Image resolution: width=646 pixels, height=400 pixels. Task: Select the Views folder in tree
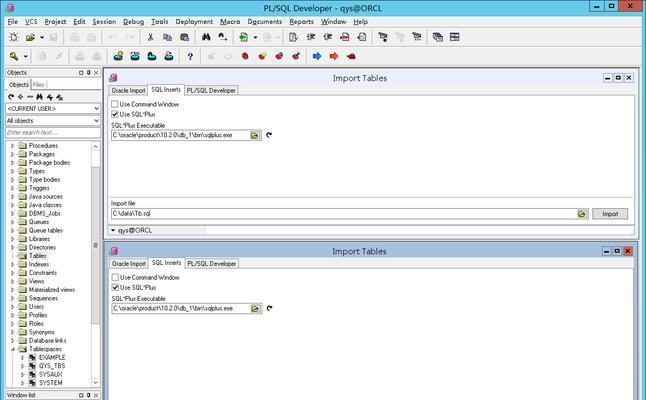click(x=36, y=281)
